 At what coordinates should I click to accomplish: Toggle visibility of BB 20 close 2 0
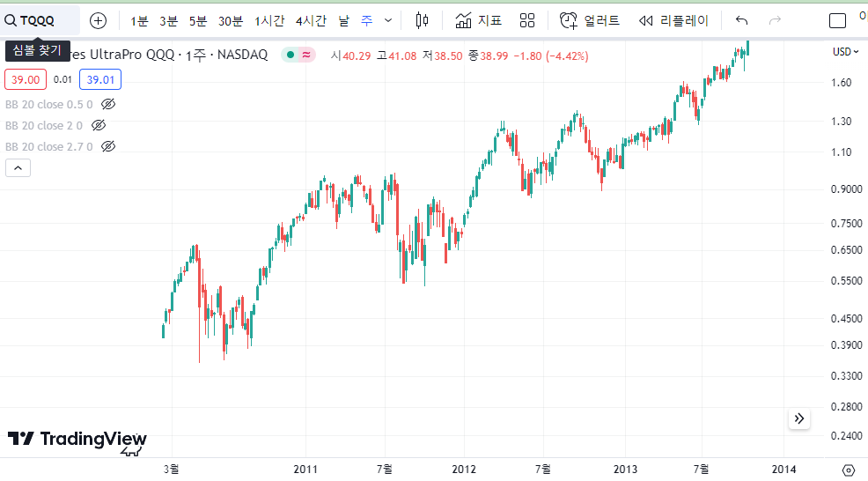click(99, 125)
